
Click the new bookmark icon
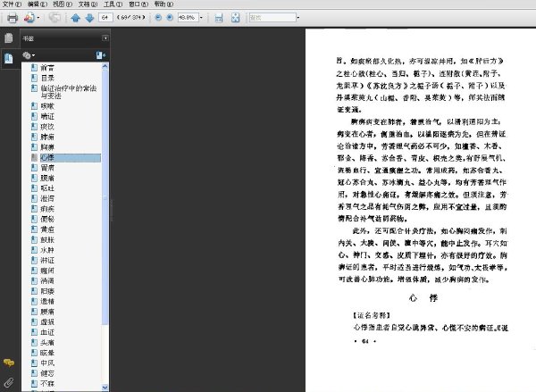(x=100, y=55)
